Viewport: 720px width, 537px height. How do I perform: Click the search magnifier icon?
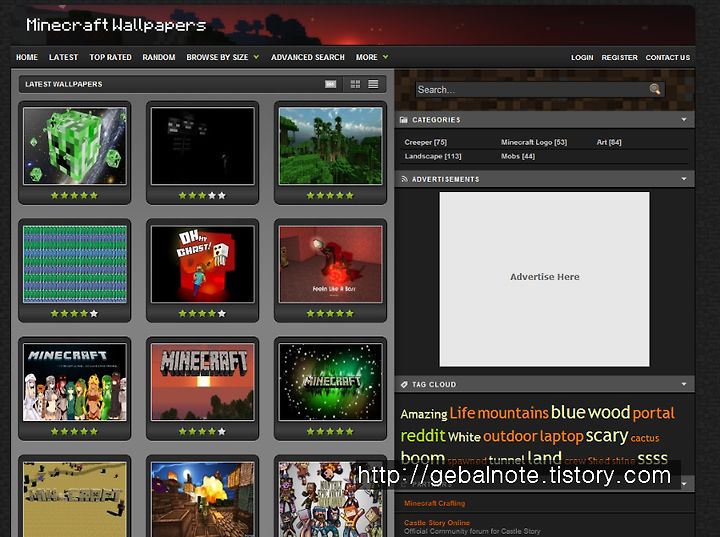[x=655, y=89]
